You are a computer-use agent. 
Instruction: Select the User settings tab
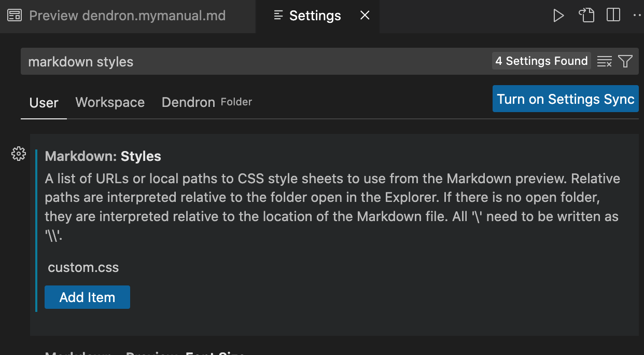[44, 102]
